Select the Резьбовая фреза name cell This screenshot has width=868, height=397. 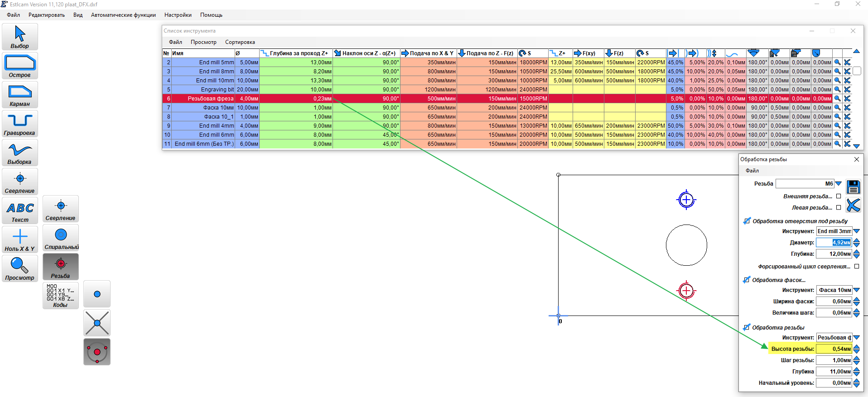(x=203, y=99)
